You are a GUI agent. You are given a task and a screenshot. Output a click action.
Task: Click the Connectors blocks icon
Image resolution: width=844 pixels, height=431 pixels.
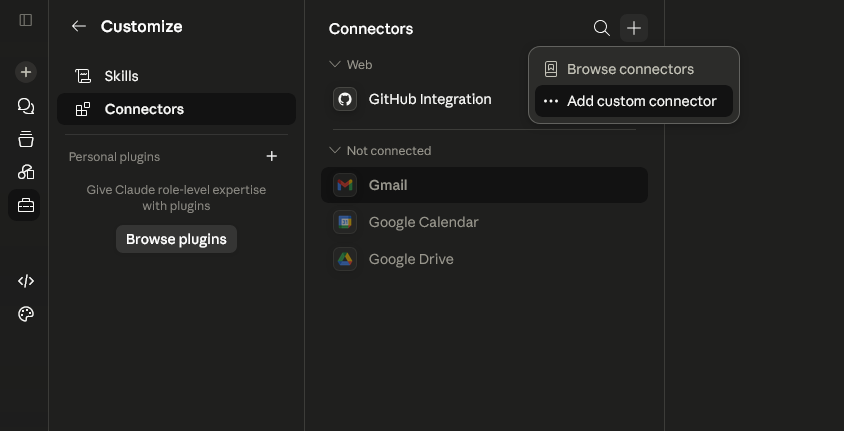[83, 109]
